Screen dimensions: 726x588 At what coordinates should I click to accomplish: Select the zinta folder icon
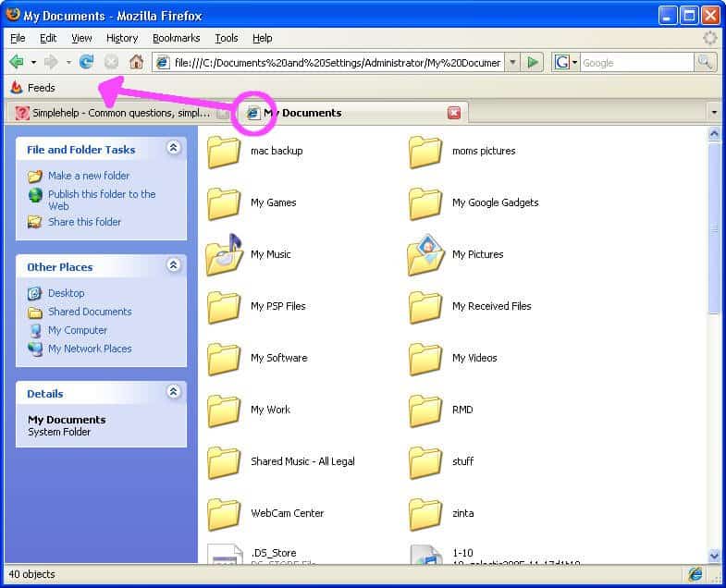pyautogui.click(x=425, y=514)
